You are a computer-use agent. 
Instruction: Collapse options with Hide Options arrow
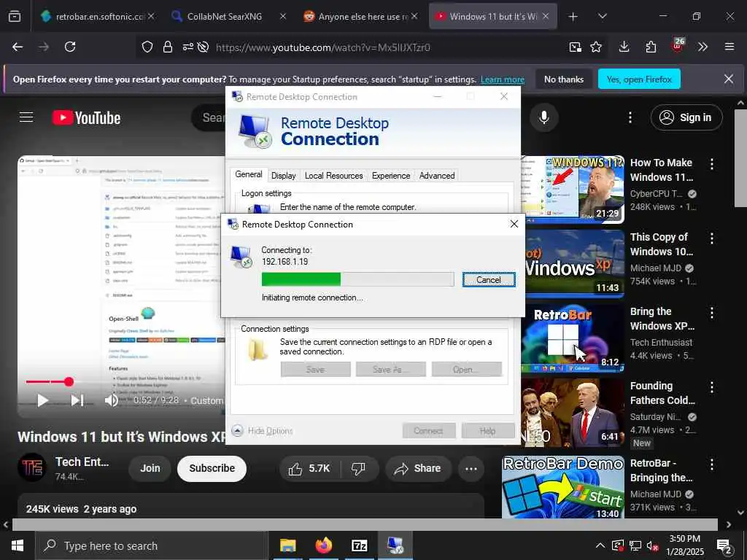pyautogui.click(x=237, y=430)
